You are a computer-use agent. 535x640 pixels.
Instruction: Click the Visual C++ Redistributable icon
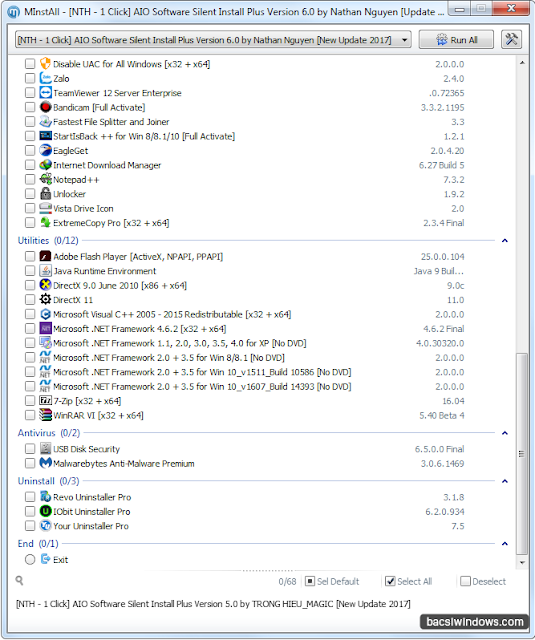(x=45, y=314)
